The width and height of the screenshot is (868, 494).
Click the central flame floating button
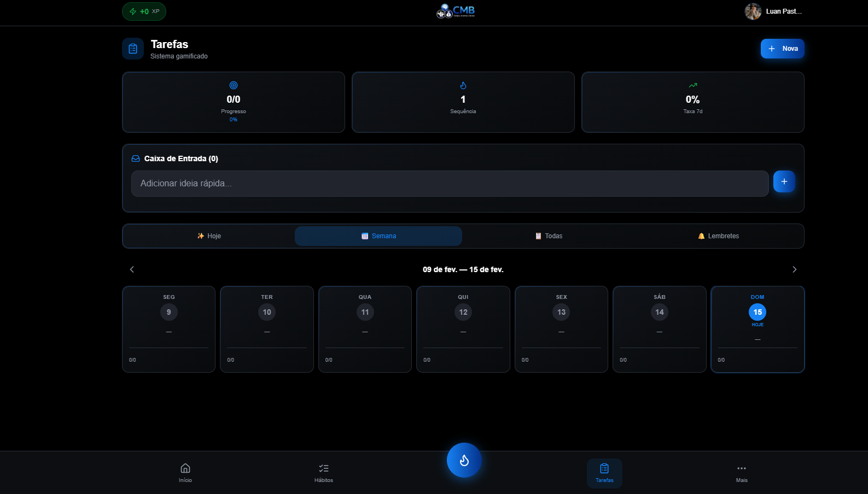click(464, 460)
